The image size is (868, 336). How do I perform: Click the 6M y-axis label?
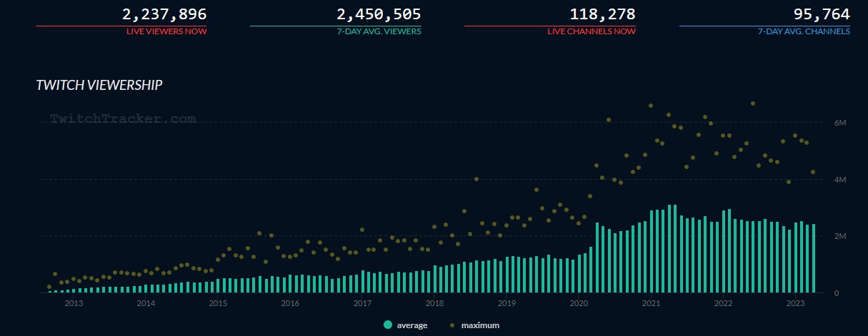[x=841, y=123]
